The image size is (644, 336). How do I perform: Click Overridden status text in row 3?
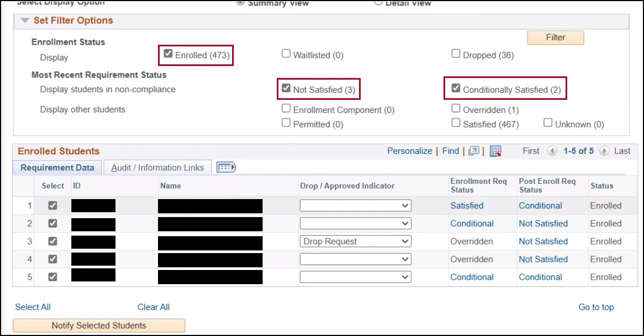pos(471,242)
